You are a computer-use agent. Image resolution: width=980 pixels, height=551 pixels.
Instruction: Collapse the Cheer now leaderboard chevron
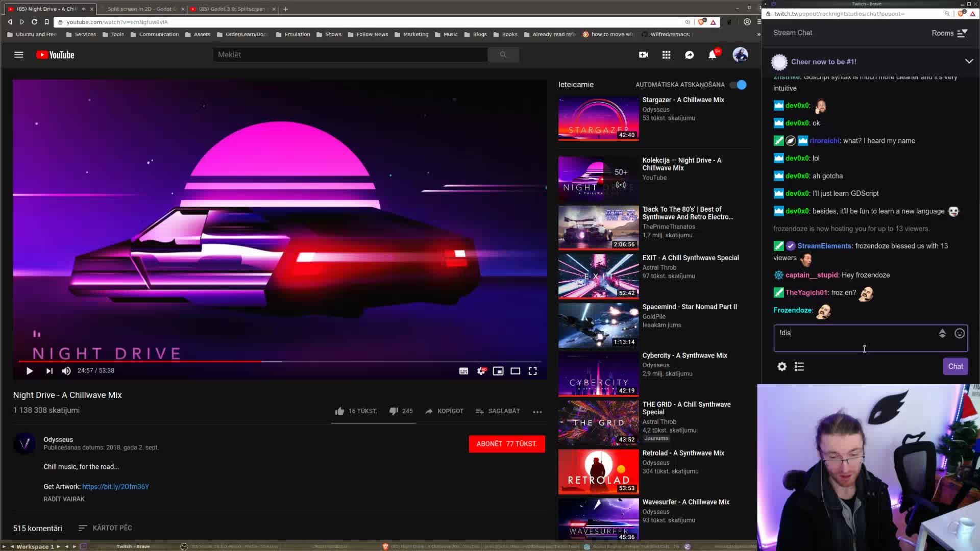pyautogui.click(x=969, y=61)
